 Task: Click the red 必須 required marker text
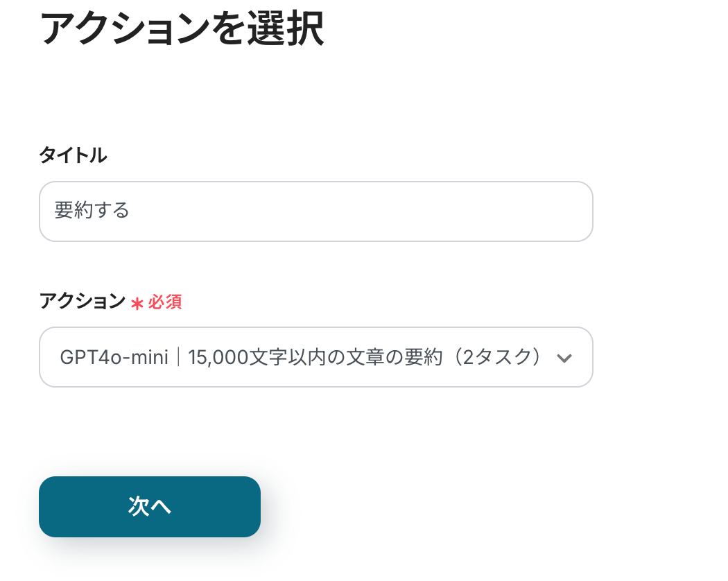pyautogui.click(x=165, y=302)
